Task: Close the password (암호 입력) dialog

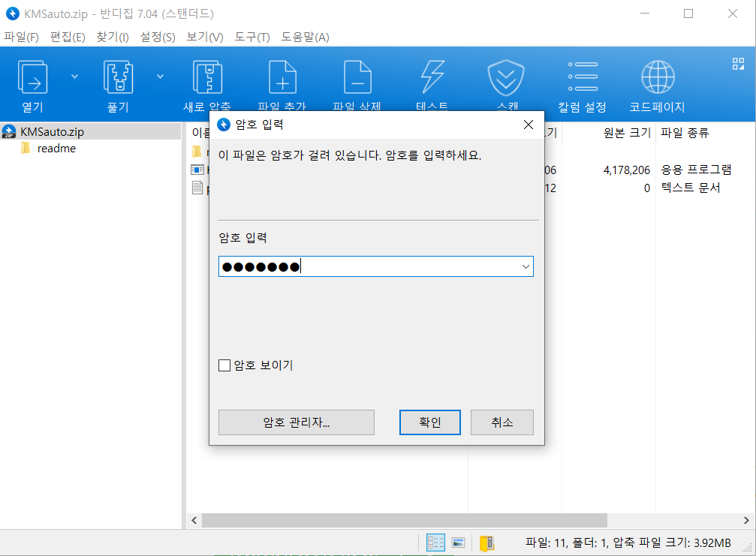Action: [529, 125]
